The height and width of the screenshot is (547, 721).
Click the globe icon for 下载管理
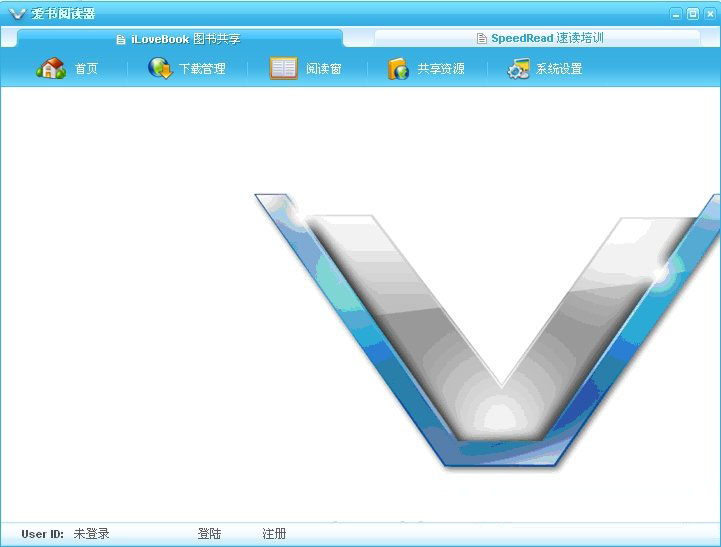(x=160, y=69)
